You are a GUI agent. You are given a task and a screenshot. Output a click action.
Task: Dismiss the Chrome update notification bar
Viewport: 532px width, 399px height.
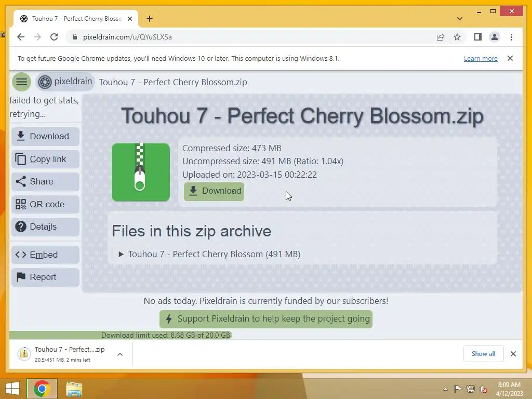(x=510, y=58)
